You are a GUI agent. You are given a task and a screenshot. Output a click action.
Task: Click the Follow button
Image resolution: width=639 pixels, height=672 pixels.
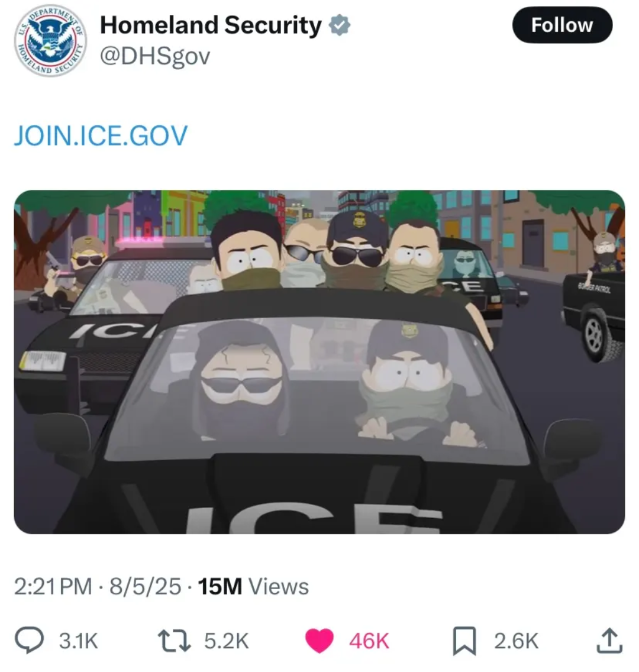pyautogui.click(x=562, y=25)
